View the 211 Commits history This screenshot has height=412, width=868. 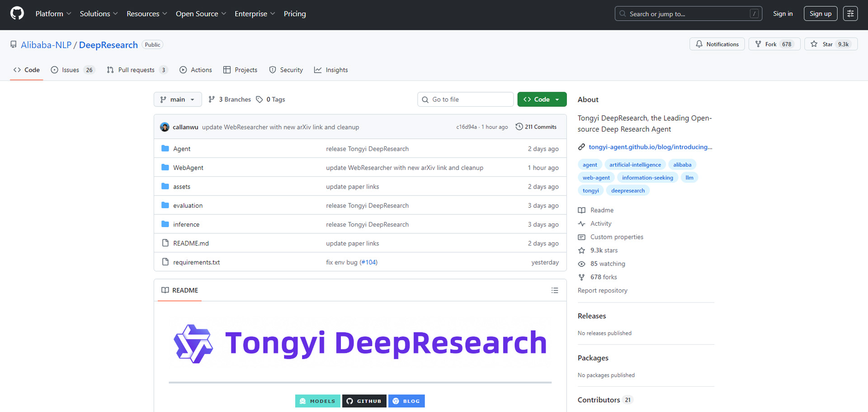(536, 127)
